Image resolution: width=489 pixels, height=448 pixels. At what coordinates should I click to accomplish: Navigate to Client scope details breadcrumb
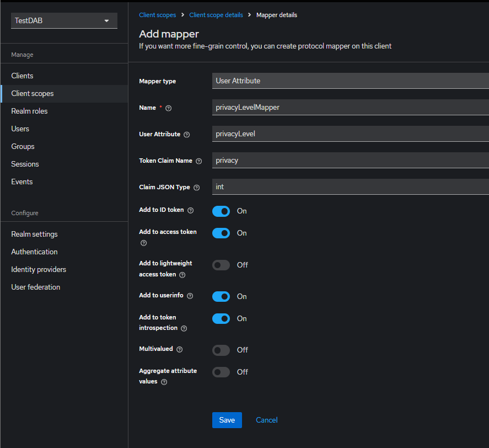click(216, 15)
